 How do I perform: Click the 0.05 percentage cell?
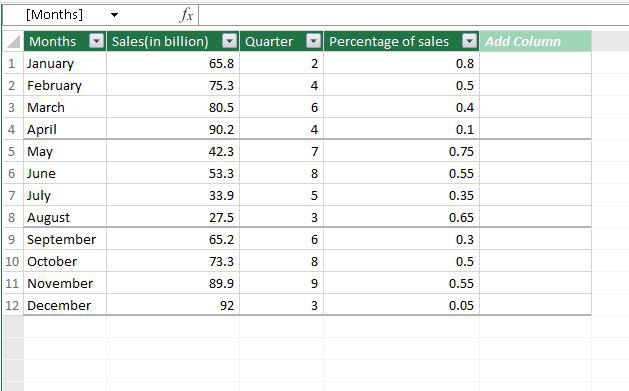pos(402,305)
